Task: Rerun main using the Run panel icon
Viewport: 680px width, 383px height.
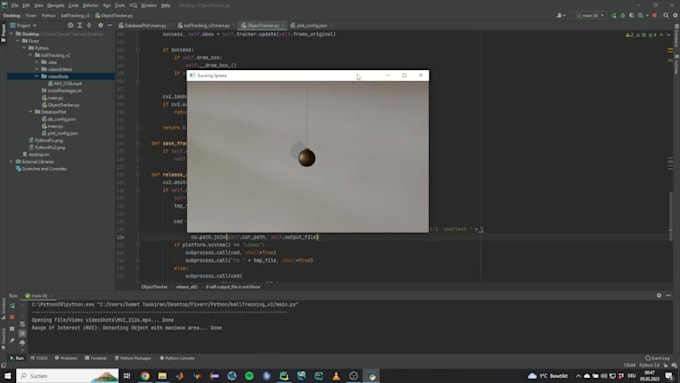Action: (12, 306)
